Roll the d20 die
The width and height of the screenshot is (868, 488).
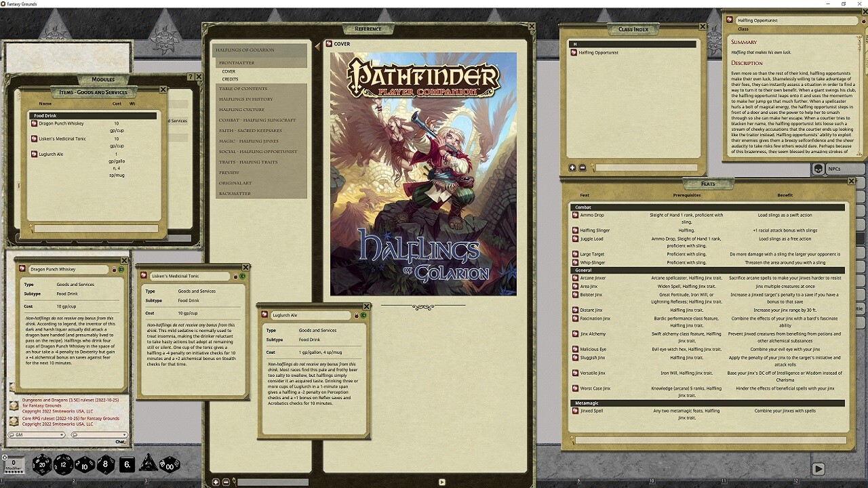click(42, 464)
